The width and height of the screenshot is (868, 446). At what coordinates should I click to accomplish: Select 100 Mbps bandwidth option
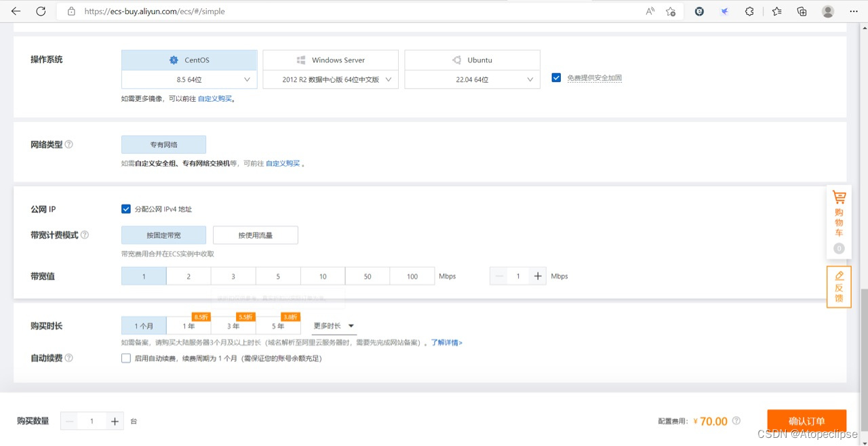[x=412, y=276]
